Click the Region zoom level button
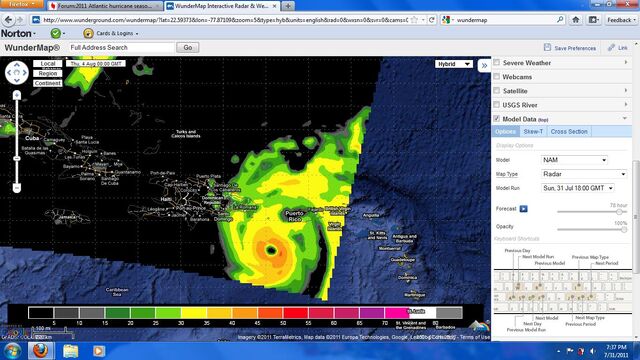 (x=48, y=73)
